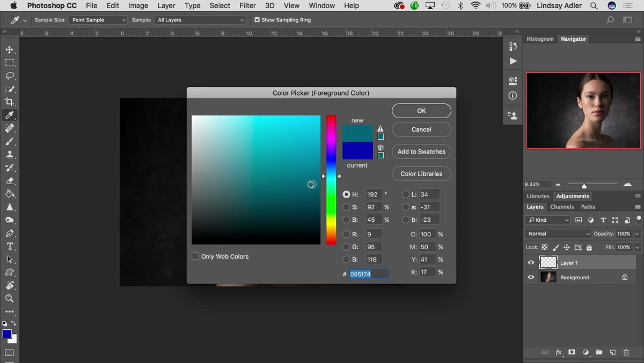The height and width of the screenshot is (363, 644).
Task: Select the Sponge/Dodge tool
Action: 10,220
